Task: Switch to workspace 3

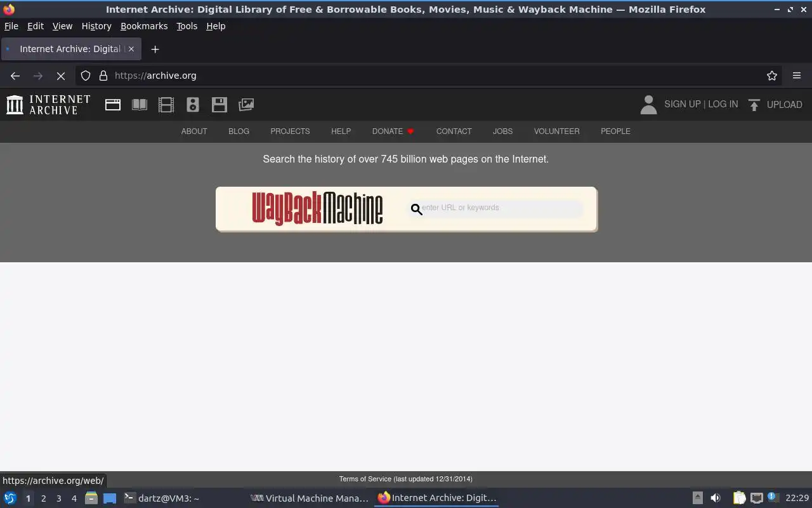Action: pos(58,498)
